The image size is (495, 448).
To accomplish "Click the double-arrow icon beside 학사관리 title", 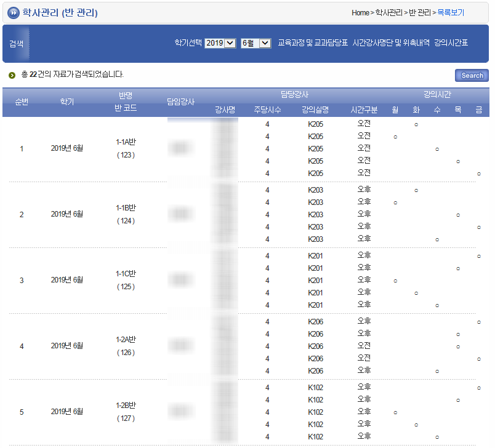I will pyautogui.click(x=13, y=13).
